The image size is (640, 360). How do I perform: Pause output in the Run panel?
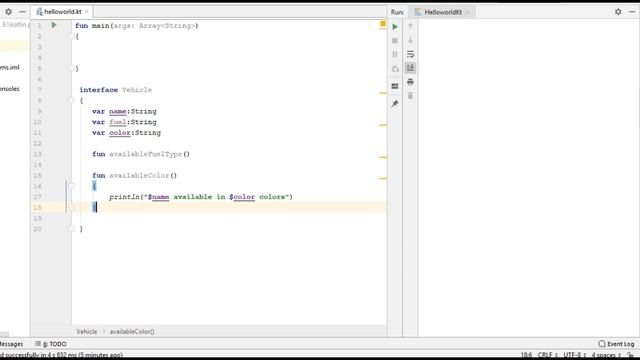click(395, 54)
